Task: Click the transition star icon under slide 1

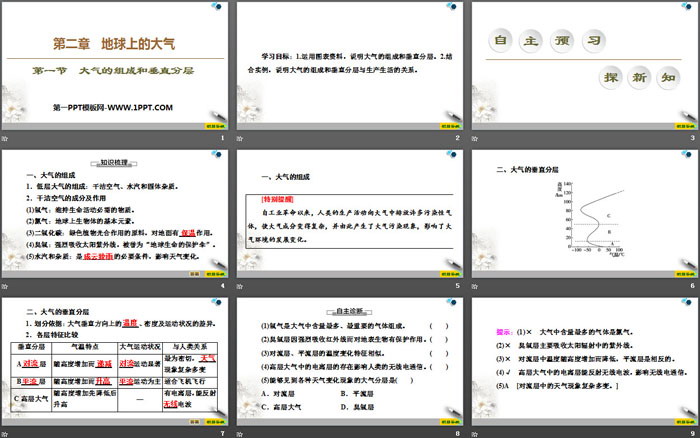Action: coord(6,138)
